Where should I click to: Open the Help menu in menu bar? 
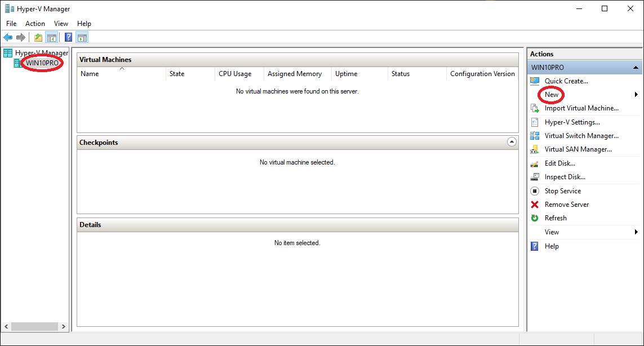coord(84,24)
